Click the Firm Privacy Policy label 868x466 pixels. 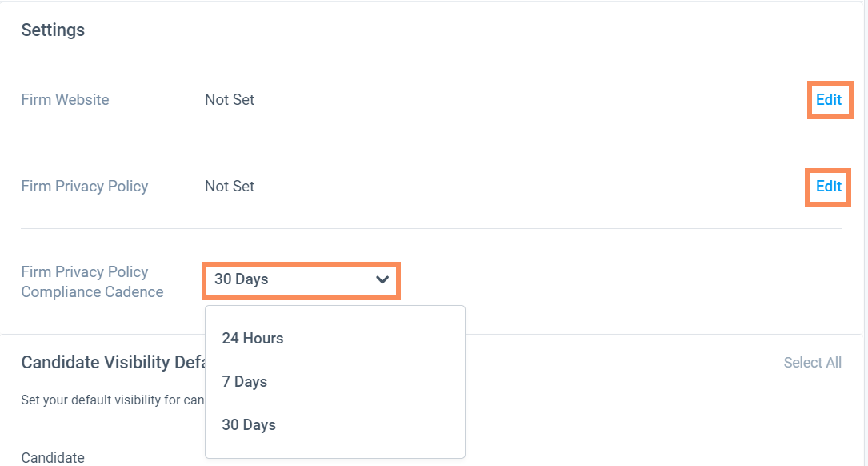point(85,187)
